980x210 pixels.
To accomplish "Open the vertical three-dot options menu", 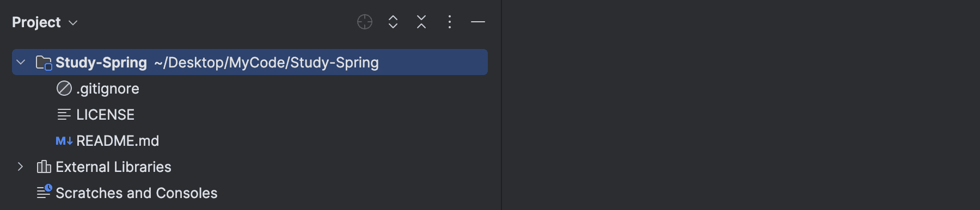I will (450, 22).
